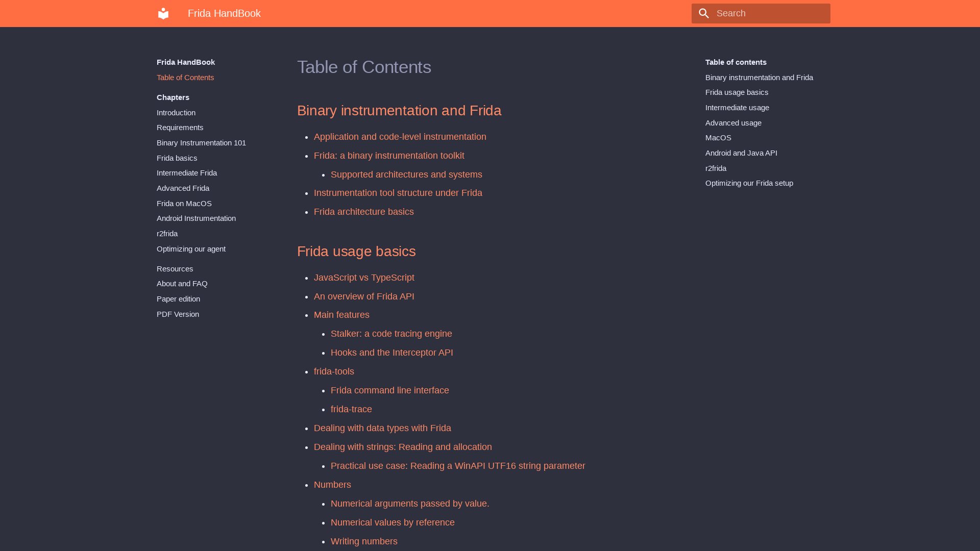
Task: Open Optimizing our agent chapter
Action: [x=191, y=249]
